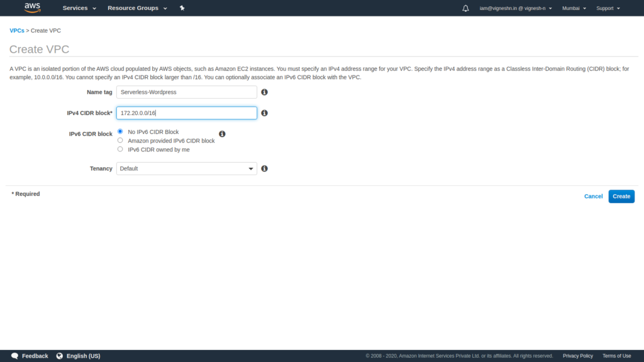Show info for Tenancy option
This screenshot has width=644, height=362.
pos(265,168)
